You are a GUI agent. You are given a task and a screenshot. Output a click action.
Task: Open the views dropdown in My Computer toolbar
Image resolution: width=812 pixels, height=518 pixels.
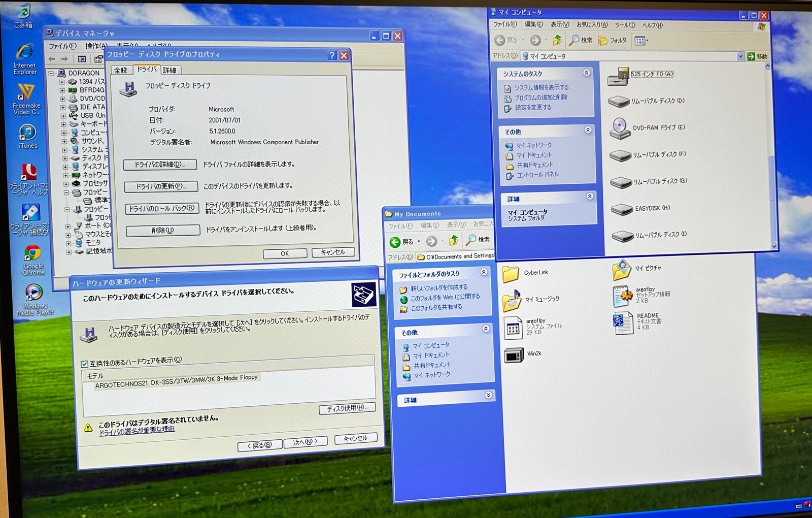(x=641, y=41)
